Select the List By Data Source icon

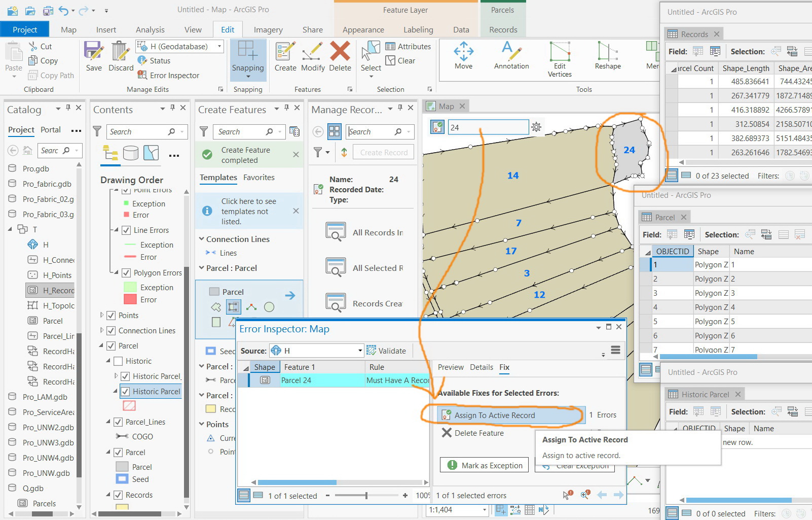point(131,153)
